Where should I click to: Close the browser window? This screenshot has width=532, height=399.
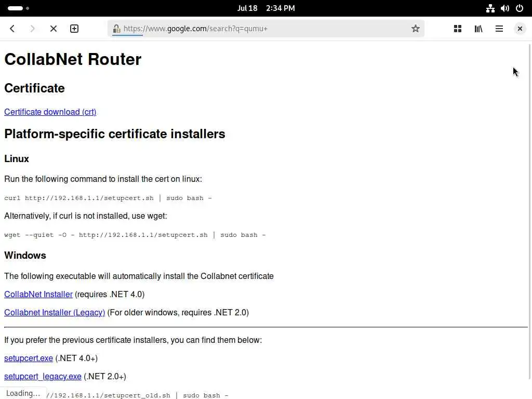[520, 29]
